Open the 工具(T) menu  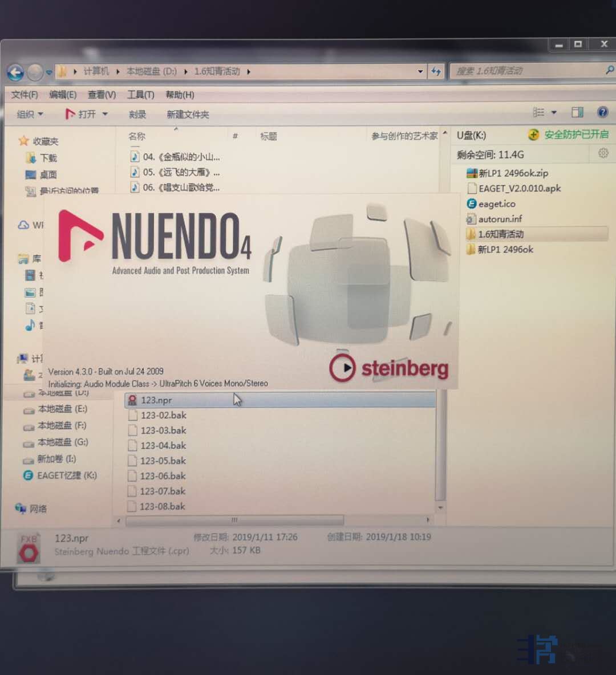point(140,95)
